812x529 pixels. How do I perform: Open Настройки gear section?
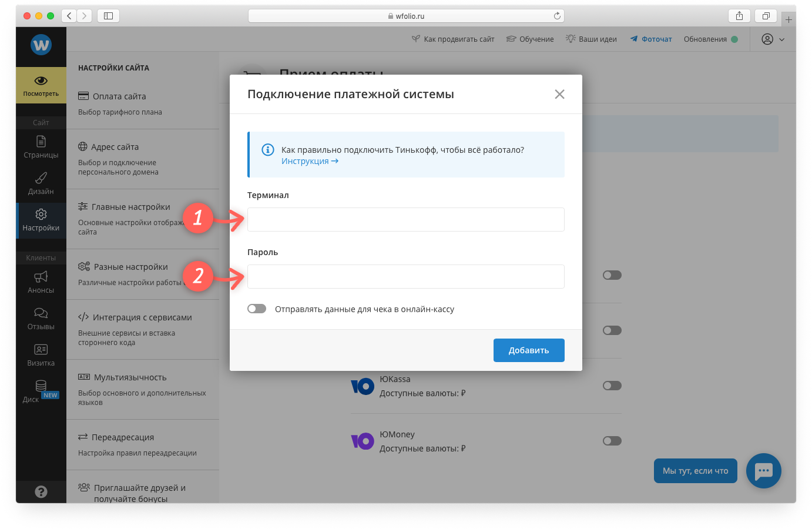point(41,220)
